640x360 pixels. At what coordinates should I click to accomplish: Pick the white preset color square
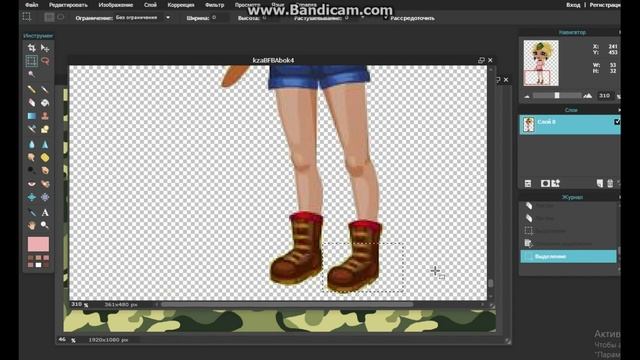(x=38, y=265)
